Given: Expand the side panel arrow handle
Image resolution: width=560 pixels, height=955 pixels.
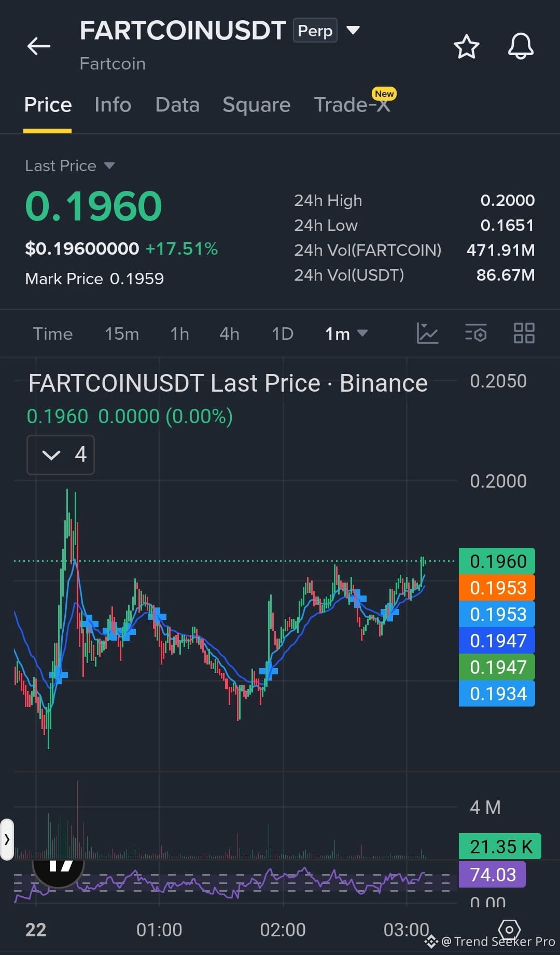Looking at the screenshot, I should (x=7, y=839).
